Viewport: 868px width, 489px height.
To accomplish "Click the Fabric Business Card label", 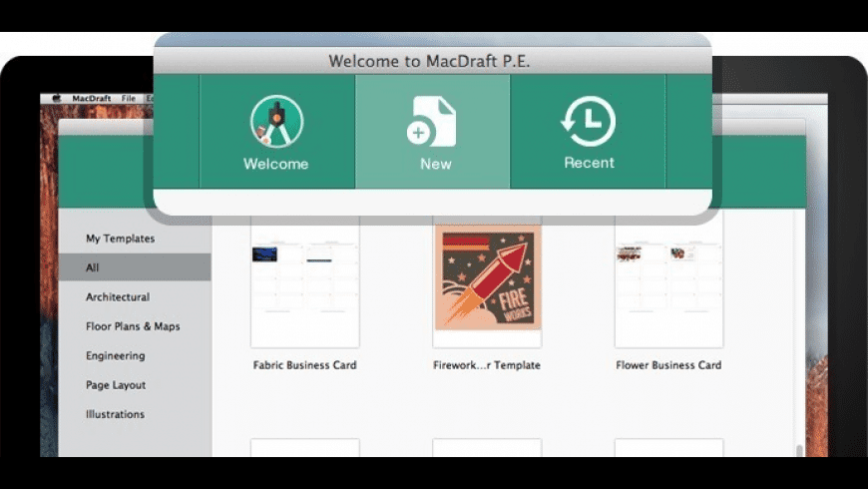I will pos(305,365).
